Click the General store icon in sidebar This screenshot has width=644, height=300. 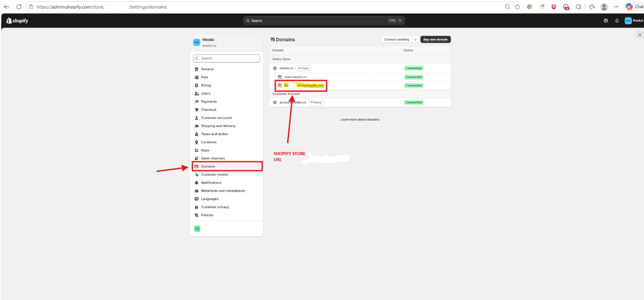pyautogui.click(x=197, y=69)
